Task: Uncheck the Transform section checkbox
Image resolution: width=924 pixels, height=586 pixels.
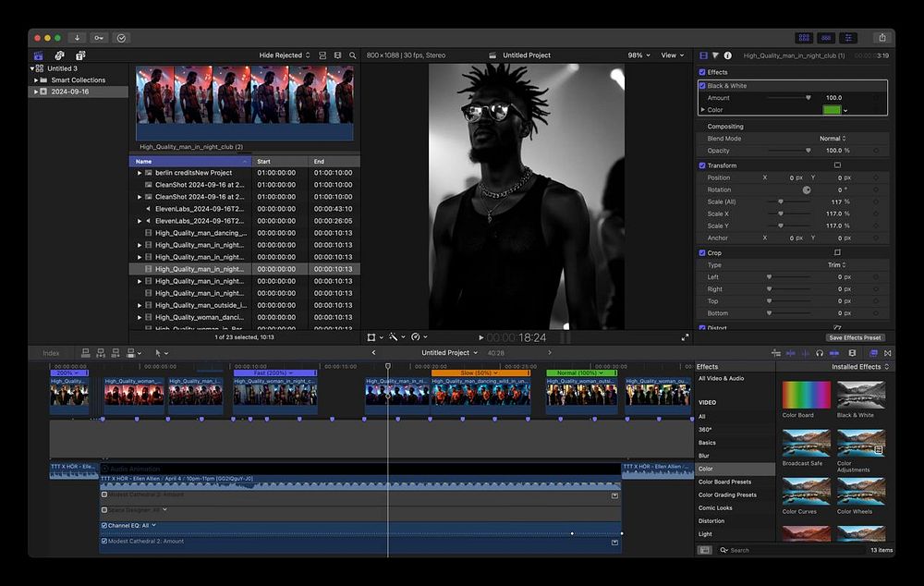Action: pyautogui.click(x=702, y=165)
